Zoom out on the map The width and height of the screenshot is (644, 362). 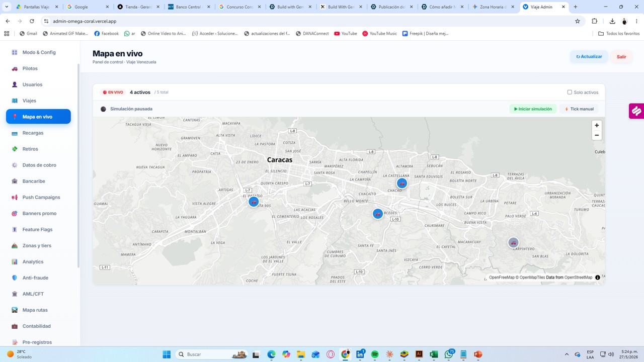click(597, 135)
